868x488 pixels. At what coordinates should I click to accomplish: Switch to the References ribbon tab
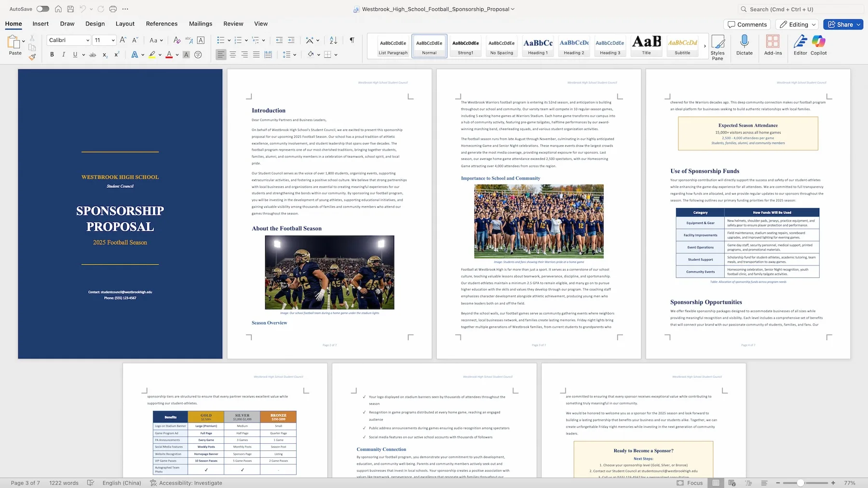pyautogui.click(x=162, y=24)
